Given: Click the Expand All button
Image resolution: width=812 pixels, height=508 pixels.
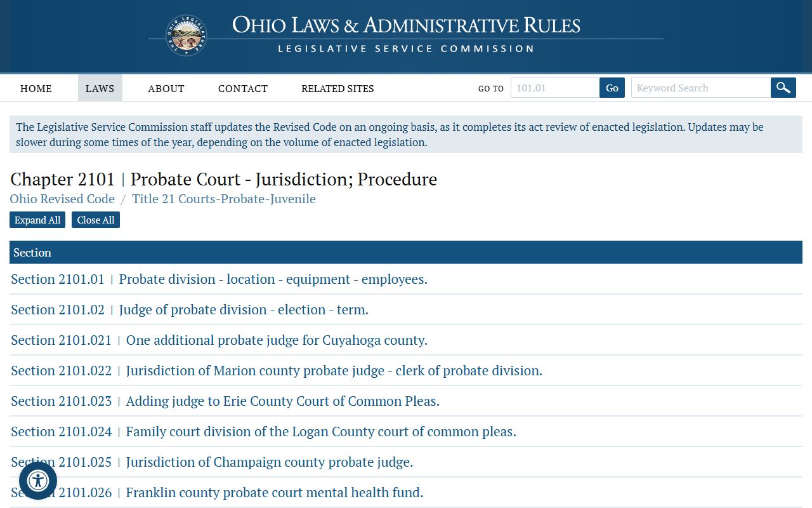Looking at the screenshot, I should 37,220.
